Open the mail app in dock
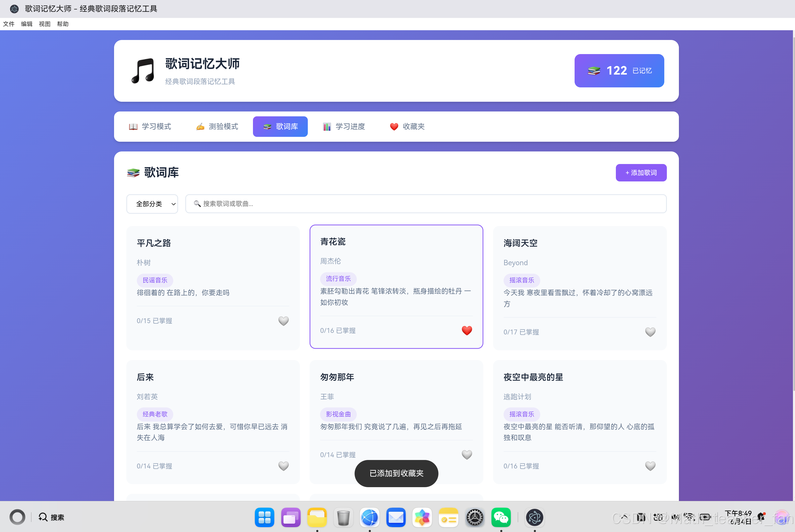Screen dimensions: 795x532 pos(396,517)
